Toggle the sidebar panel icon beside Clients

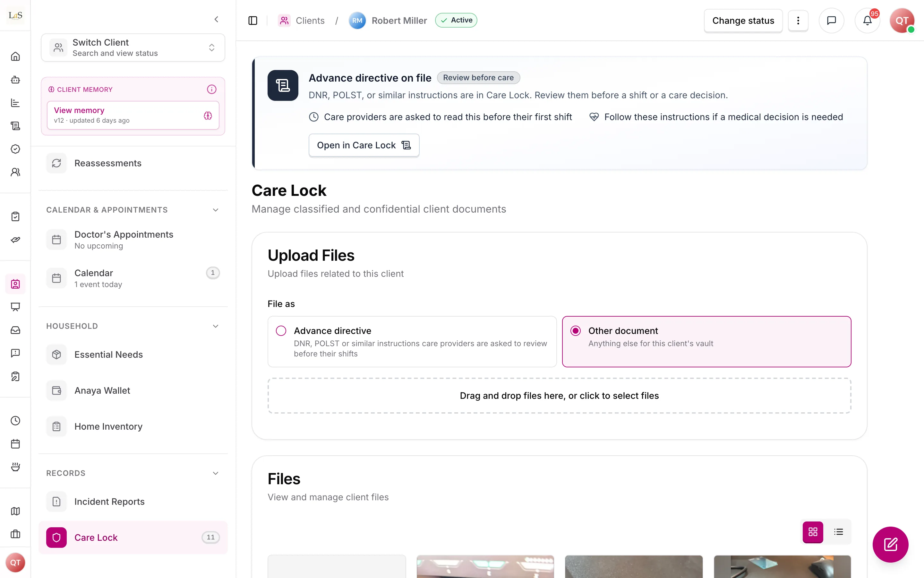pyautogui.click(x=253, y=21)
